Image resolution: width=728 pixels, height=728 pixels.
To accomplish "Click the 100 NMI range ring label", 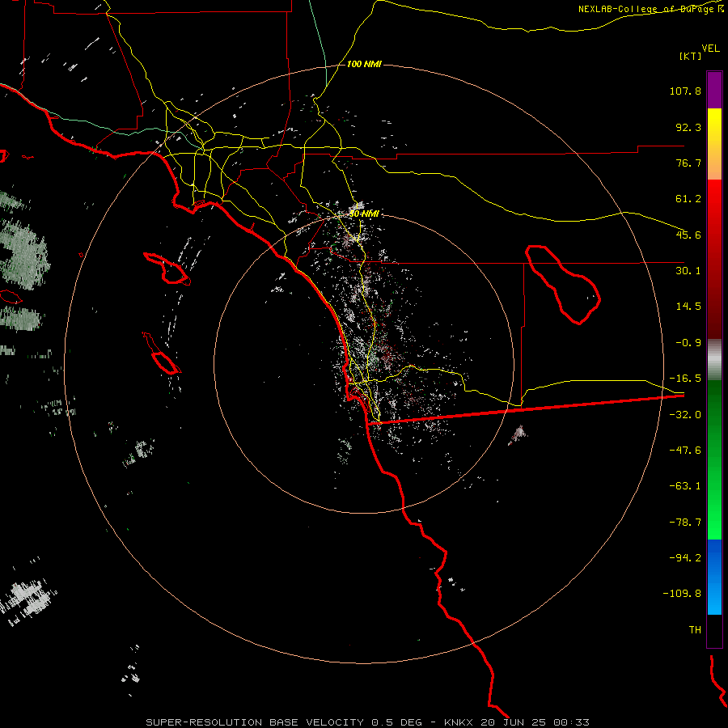I will pyautogui.click(x=365, y=64).
